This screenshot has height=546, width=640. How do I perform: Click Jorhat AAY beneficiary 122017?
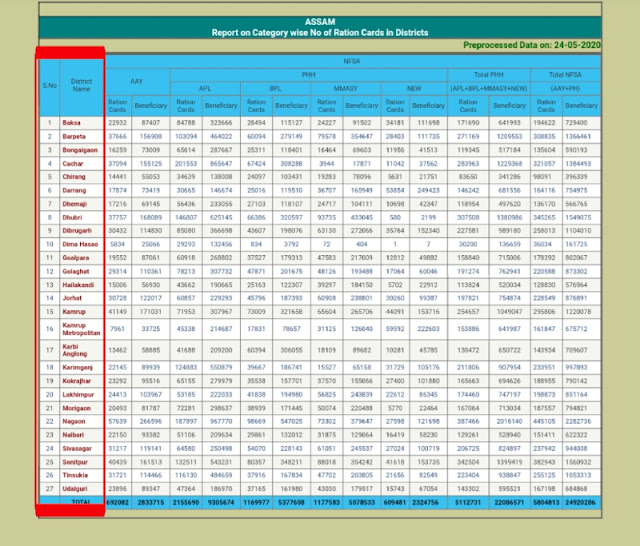coord(151,298)
